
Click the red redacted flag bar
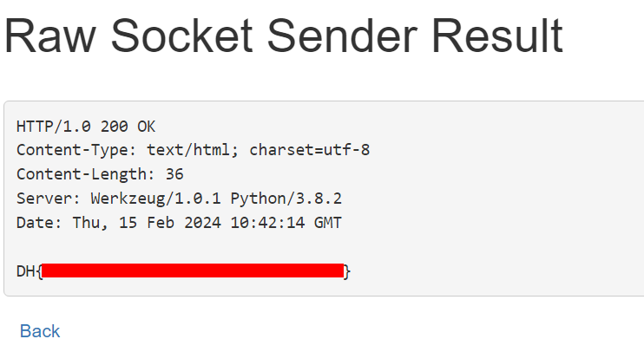click(x=193, y=271)
